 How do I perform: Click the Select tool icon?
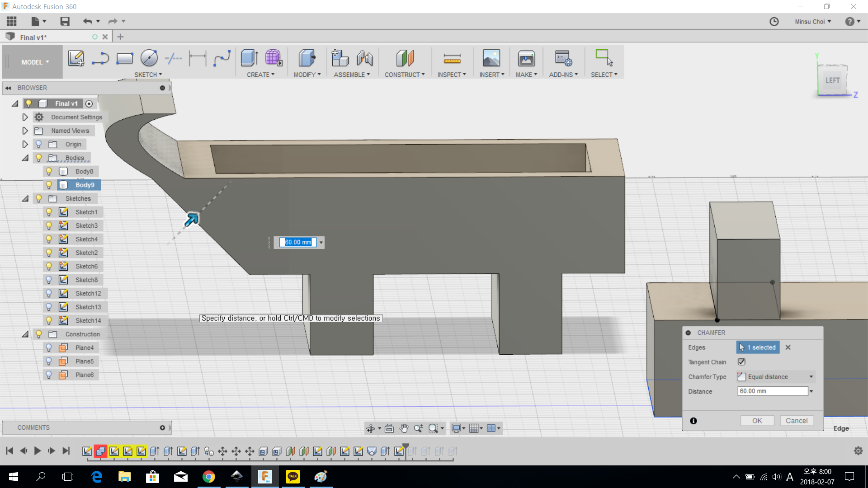tap(604, 58)
